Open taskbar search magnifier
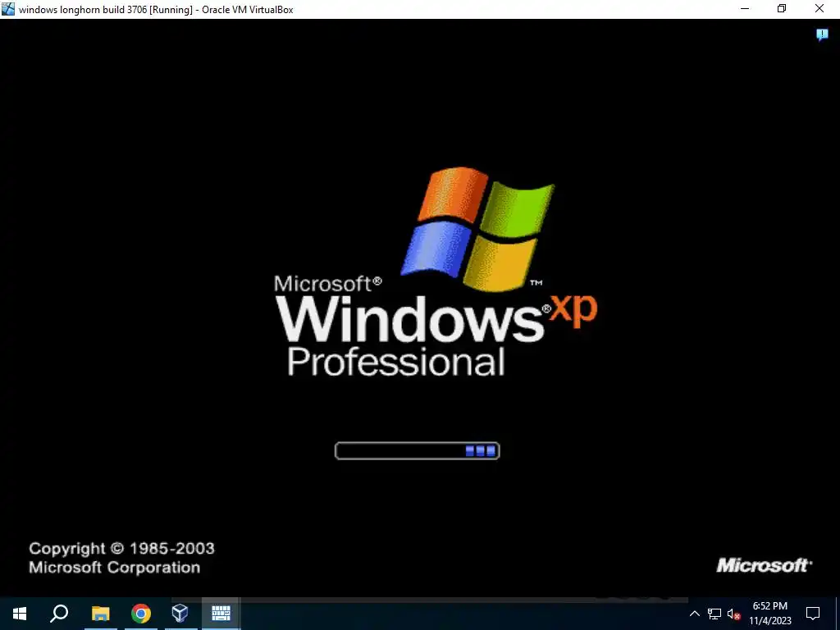Screen dimensions: 840x630 click(59, 614)
